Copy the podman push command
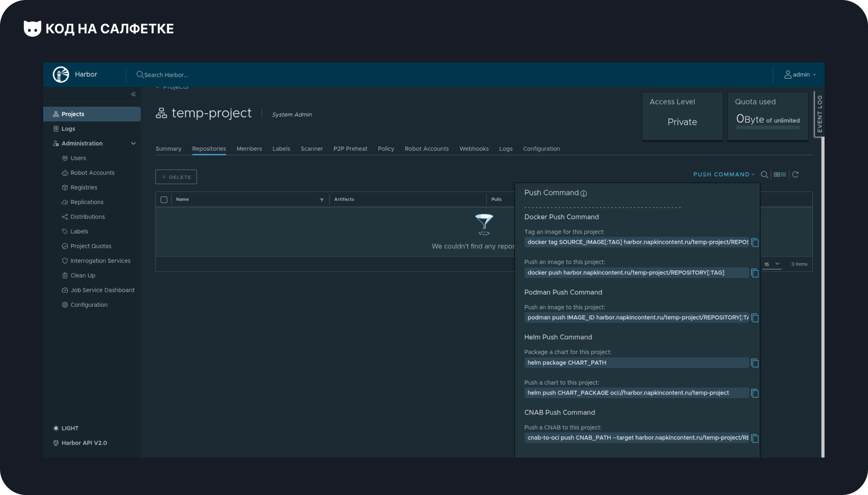This screenshot has width=868, height=495. point(755,318)
